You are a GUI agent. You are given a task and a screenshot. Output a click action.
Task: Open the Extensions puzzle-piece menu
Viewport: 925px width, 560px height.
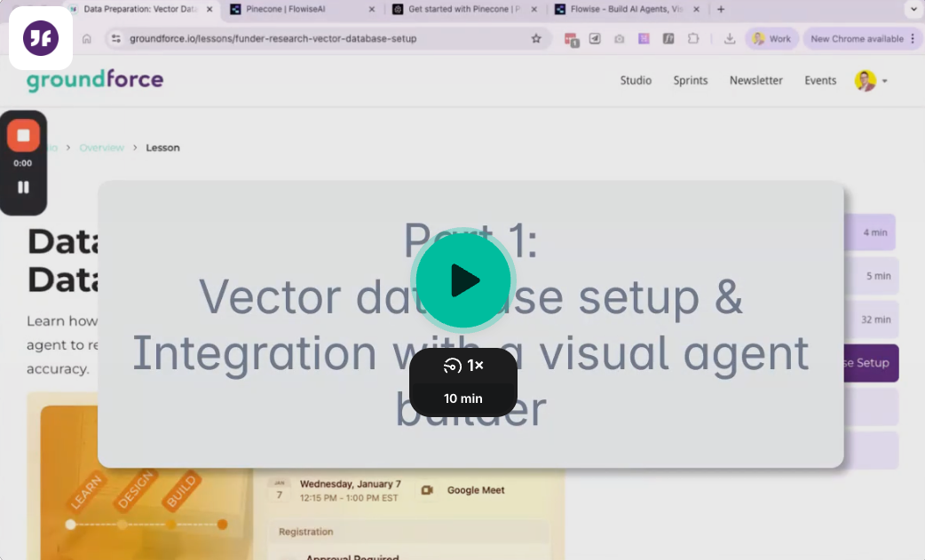tap(692, 38)
